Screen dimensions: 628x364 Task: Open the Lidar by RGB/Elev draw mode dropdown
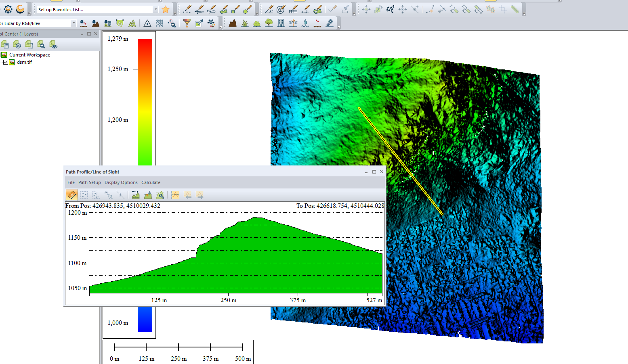pos(73,23)
